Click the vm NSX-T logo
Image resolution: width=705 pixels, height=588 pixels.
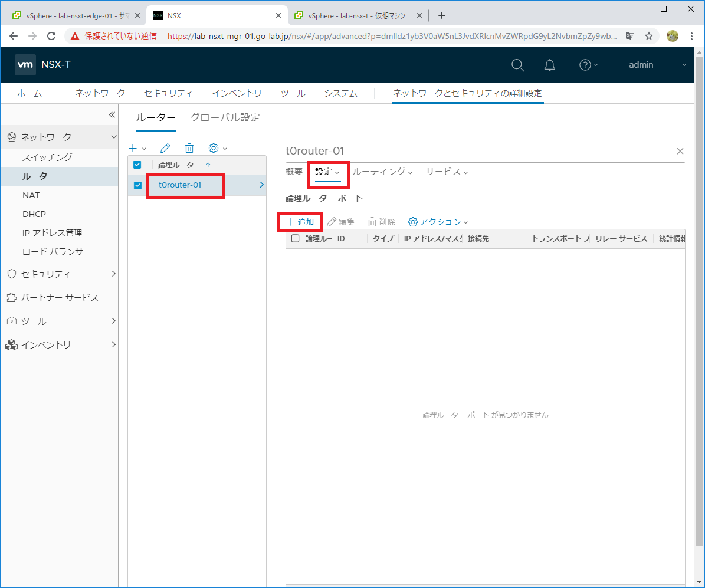(x=42, y=65)
